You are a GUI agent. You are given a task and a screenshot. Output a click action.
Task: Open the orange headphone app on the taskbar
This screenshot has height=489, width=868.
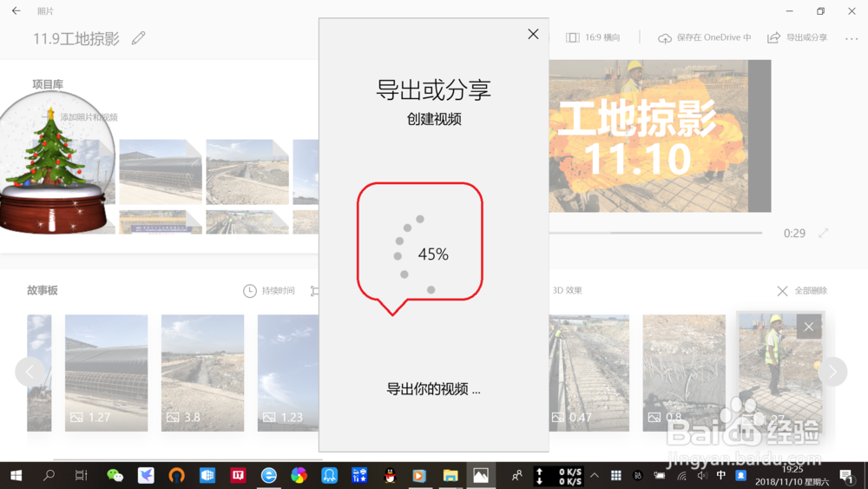176,475
